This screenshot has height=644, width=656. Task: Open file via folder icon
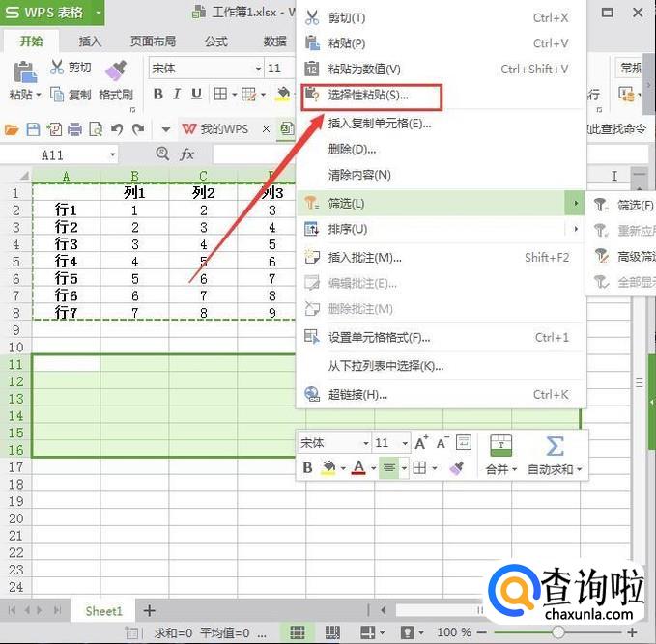click(x=12, y=130)
